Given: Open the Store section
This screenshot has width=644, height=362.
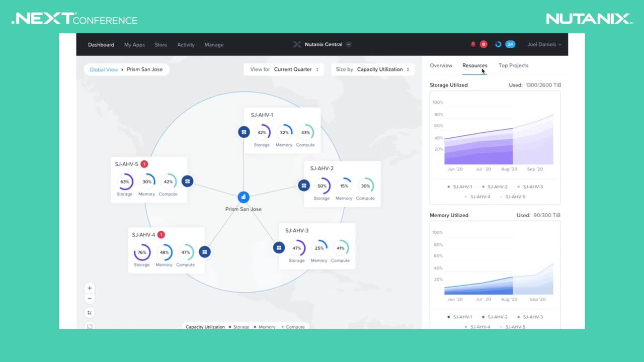Looking at the screenshot, I should coord(161,45).
